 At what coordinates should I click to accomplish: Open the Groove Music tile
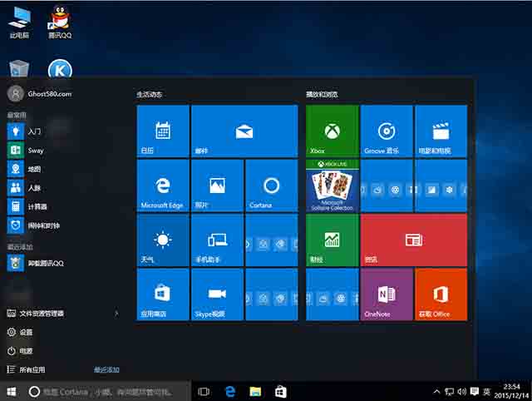(387, 131)
